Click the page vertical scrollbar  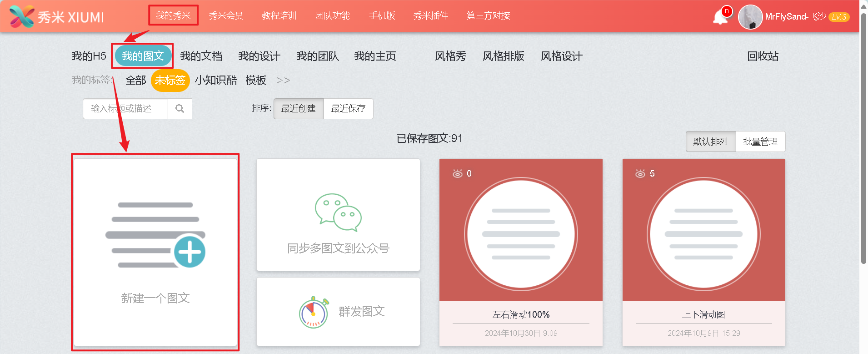pyautogui.click(x=864, y=139)
